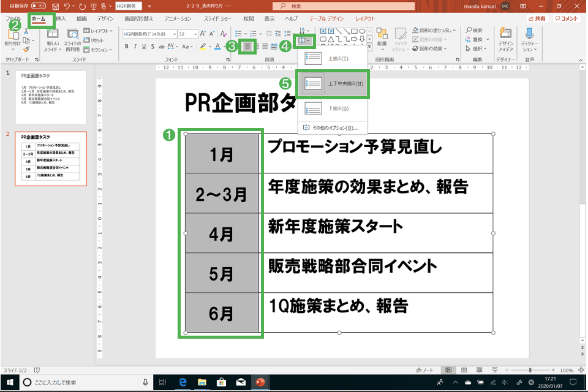Click the Replace (置換) button
Image resolution: width=588 pixels, height=392 pixels.
474,39
